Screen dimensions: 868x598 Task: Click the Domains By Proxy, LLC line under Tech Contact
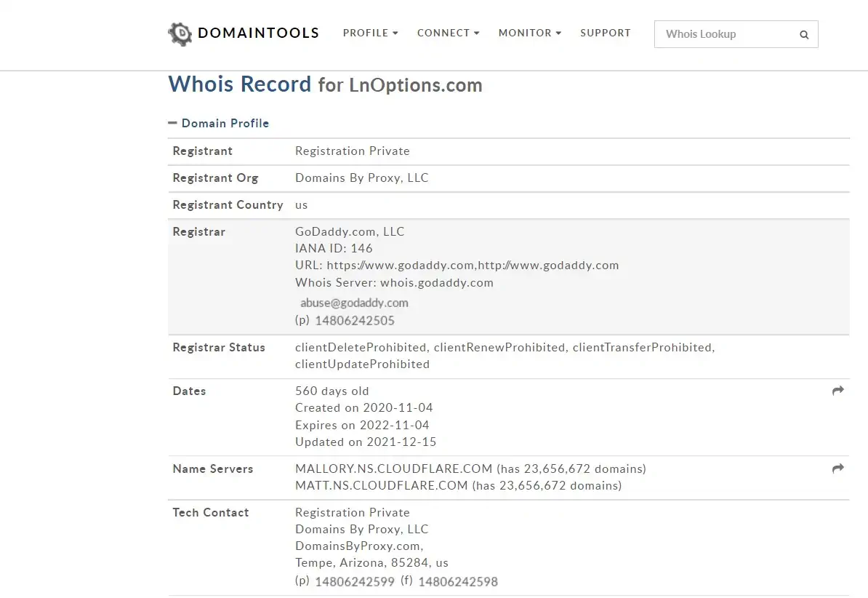tap(362, 530)
